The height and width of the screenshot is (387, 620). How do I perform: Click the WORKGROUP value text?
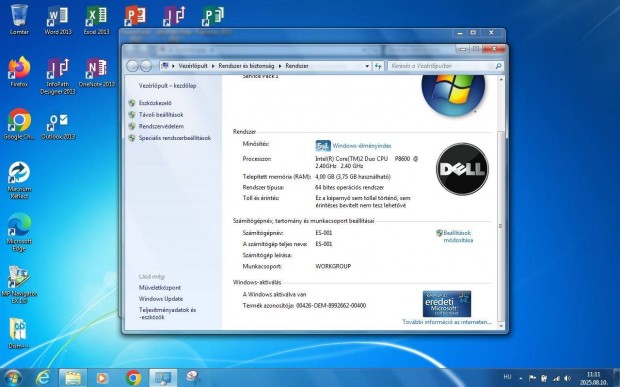click(x=333, y=266)
